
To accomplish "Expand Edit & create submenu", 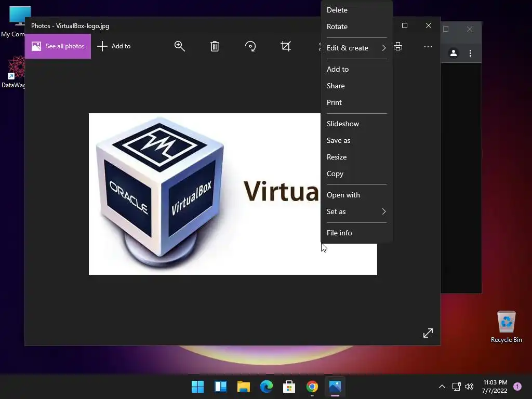I will click(356, 48).
